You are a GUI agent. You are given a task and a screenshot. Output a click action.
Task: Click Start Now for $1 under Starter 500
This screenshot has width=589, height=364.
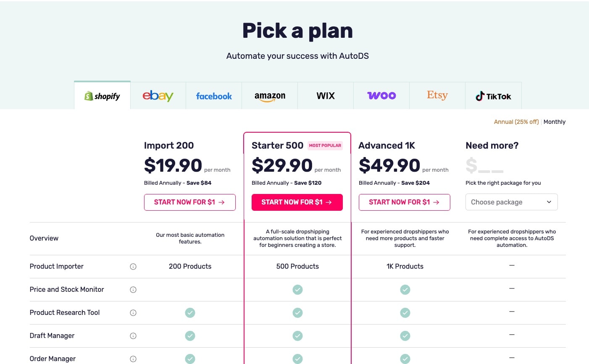click(x=297, y=202)
